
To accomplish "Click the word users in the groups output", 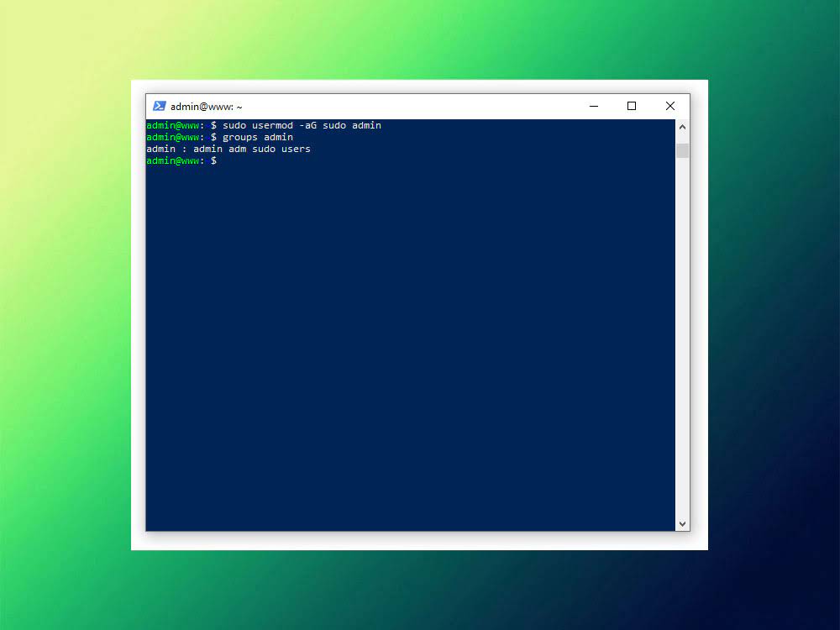I will (297, 149).
